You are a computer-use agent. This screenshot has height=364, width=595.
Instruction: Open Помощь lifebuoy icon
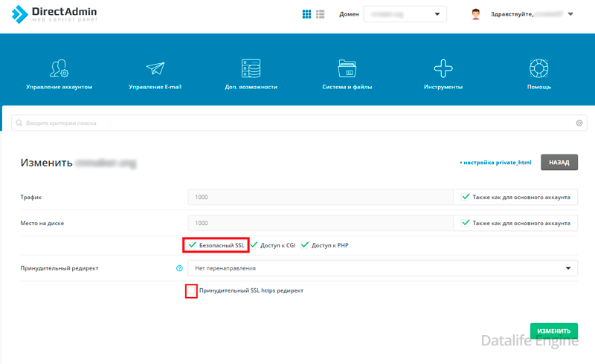click(x=538, y=69)
